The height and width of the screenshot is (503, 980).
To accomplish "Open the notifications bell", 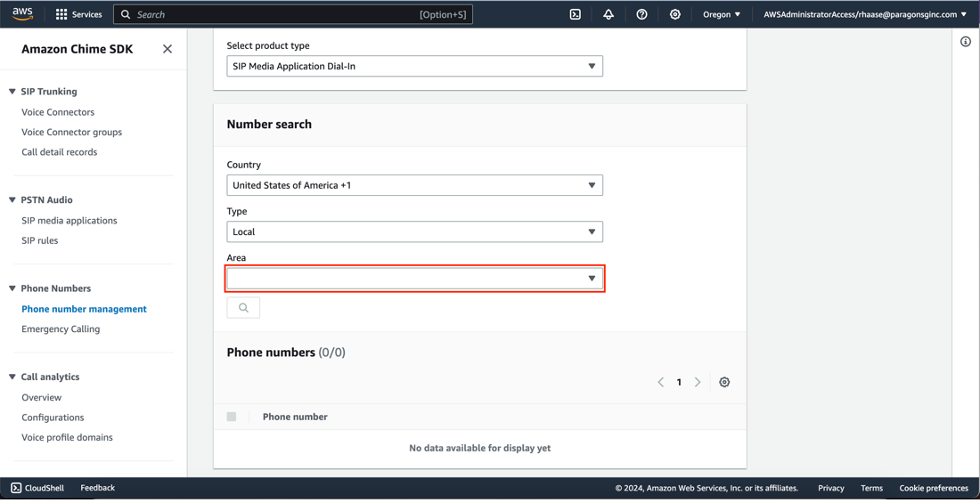I will 608,14.
